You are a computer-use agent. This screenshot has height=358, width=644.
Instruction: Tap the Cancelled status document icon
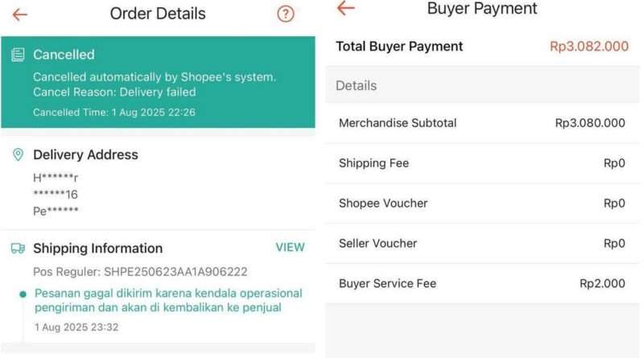[18, 55]
